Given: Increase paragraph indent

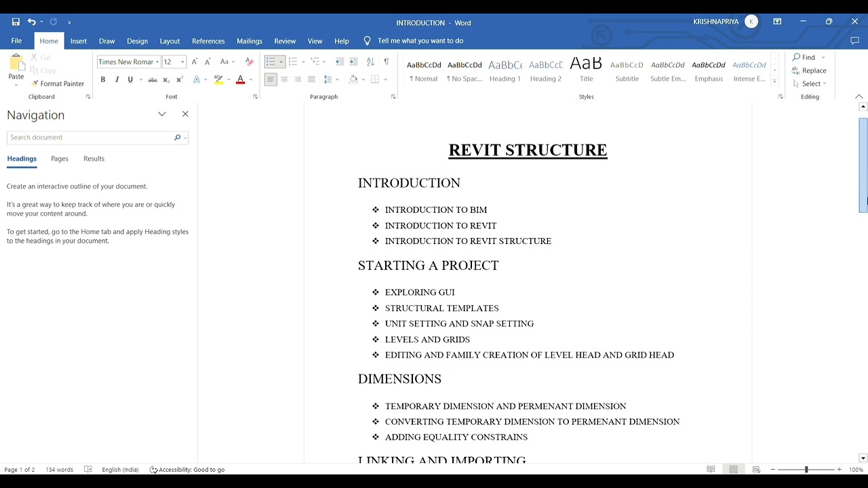Looking at the screenshot, I should coord(353,62).
